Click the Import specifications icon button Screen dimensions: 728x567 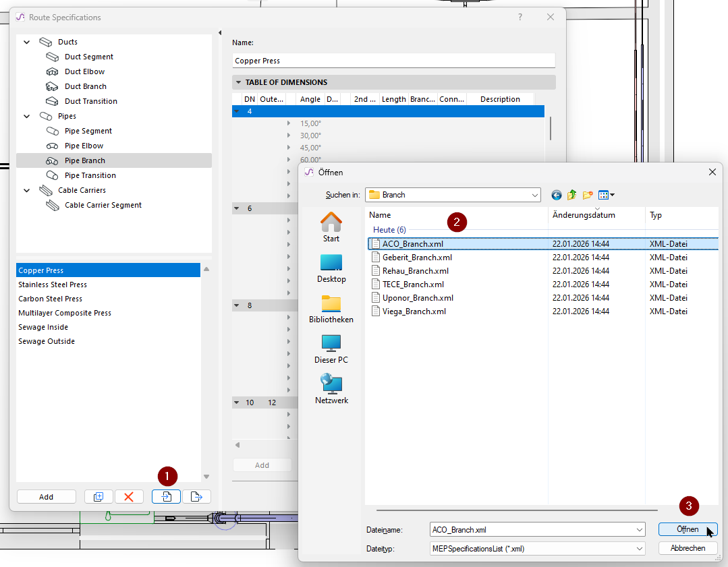166,496
